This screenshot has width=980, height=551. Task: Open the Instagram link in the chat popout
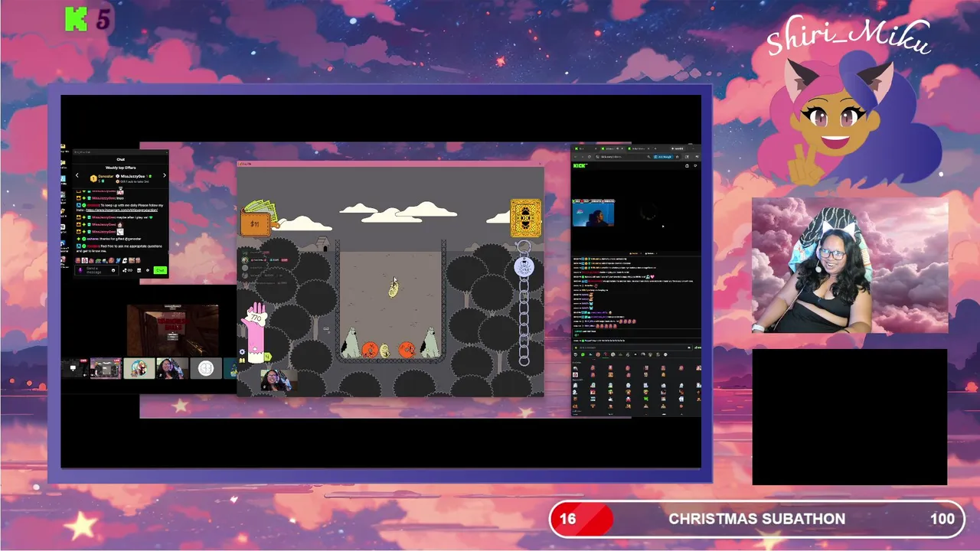[x=122, y=210]
